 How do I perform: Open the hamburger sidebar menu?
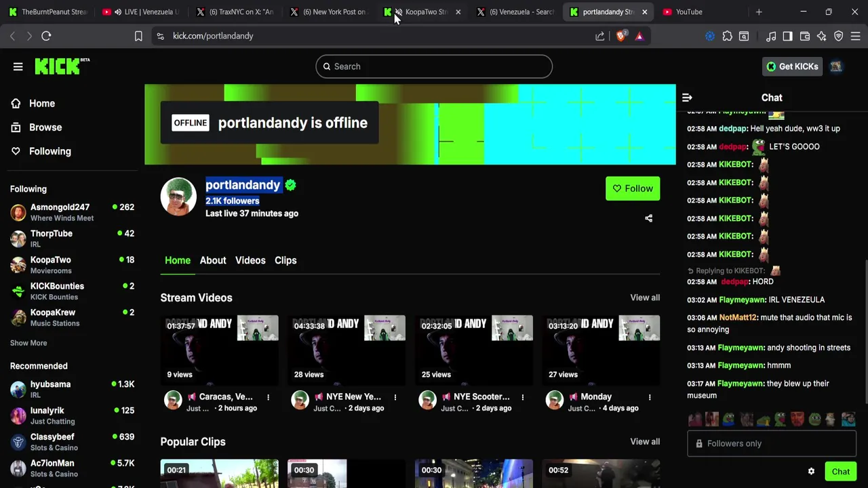[18, 66]
